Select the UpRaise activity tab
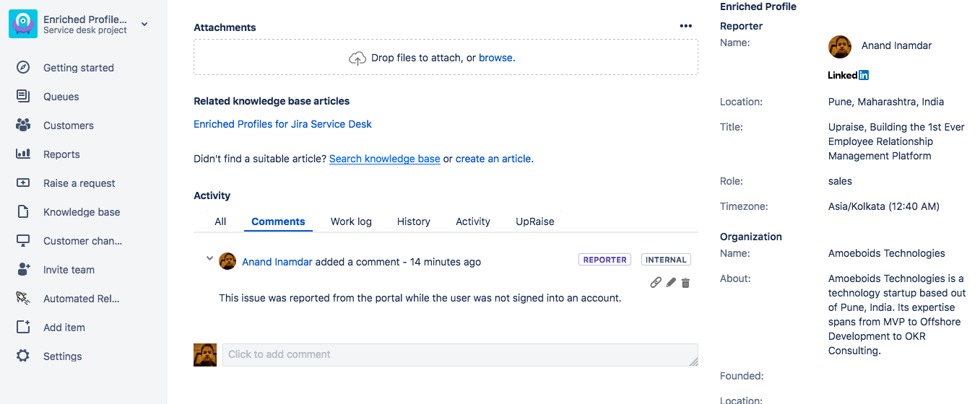 535,221
